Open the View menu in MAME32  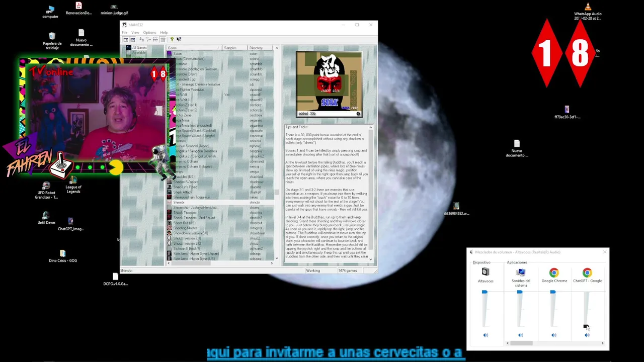click(135, 33)
